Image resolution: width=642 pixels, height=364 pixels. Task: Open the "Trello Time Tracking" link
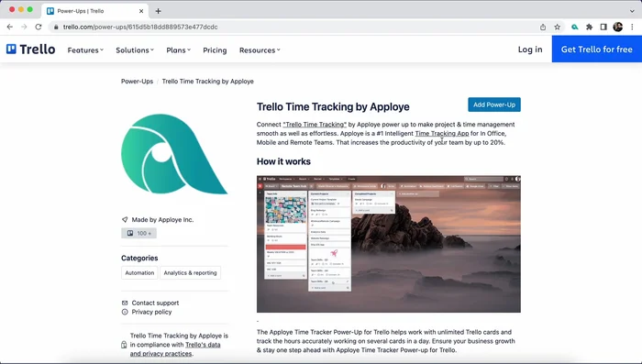tap(315, 125)
